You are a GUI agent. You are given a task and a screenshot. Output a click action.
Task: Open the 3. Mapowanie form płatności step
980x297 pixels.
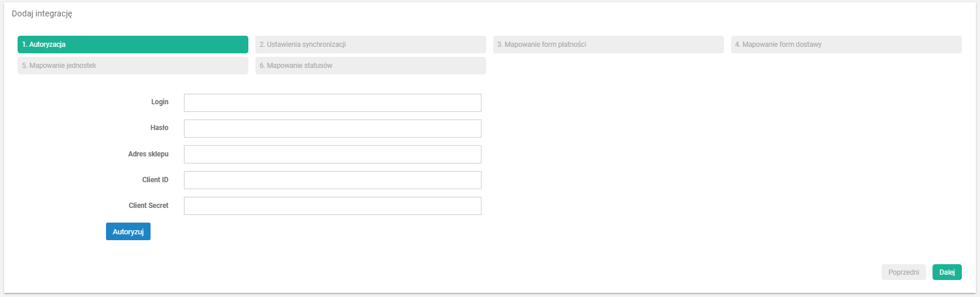pyautogui.click(x=608, y=45)
